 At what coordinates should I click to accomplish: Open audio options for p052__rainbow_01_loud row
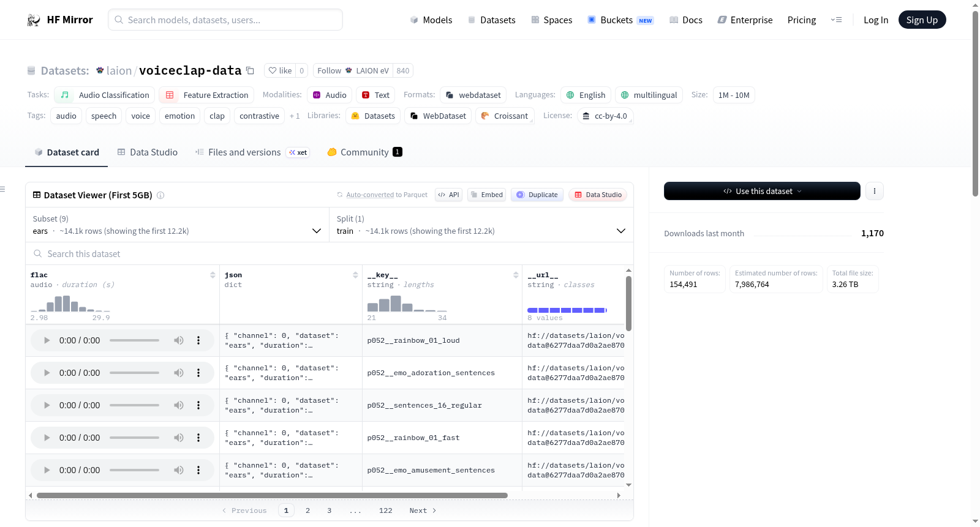(198, 340)
